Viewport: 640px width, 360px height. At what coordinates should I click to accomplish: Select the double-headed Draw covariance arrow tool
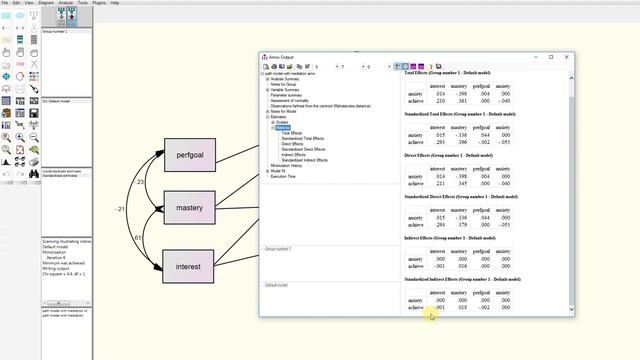pos(20,28)
